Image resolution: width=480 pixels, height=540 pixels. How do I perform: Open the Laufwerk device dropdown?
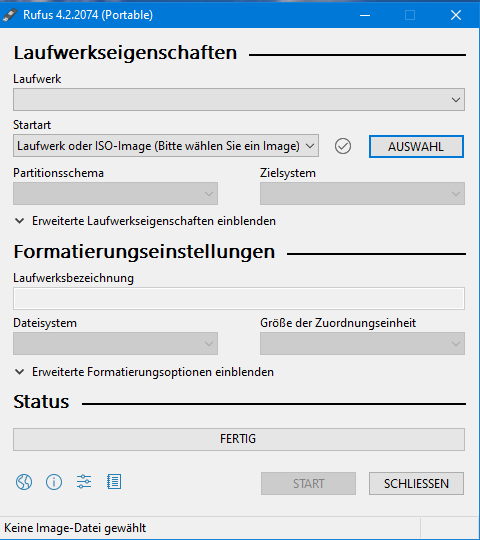tap(239, 100)
